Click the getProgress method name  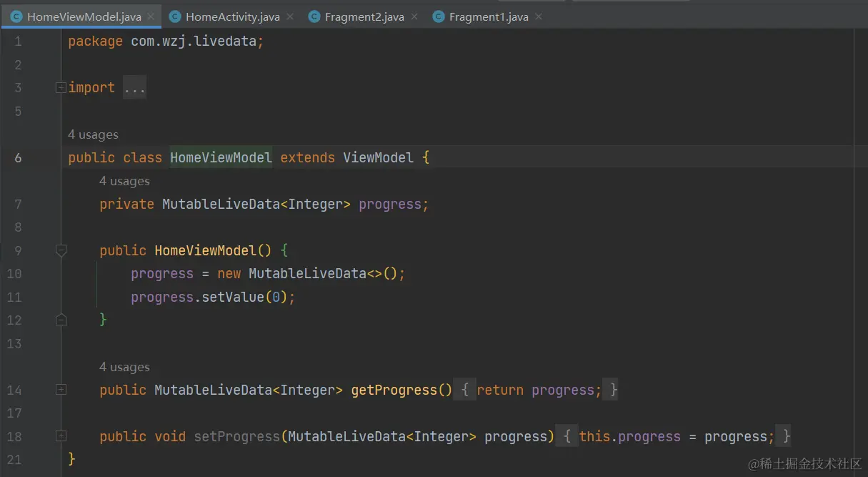point(394,390)
